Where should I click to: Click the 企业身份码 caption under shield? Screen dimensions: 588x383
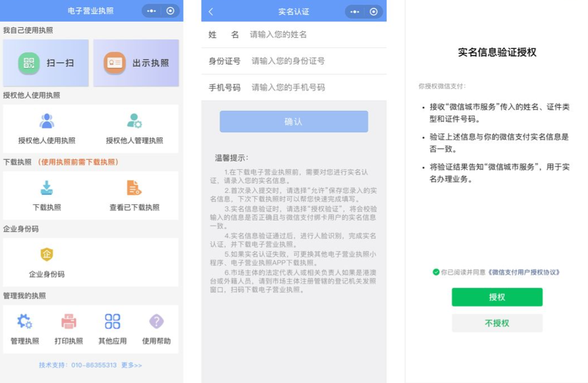tap(47, 274)
